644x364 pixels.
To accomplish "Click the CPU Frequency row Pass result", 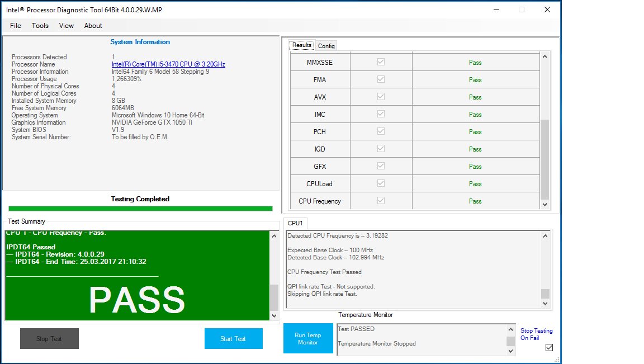I will pos(475,201).
